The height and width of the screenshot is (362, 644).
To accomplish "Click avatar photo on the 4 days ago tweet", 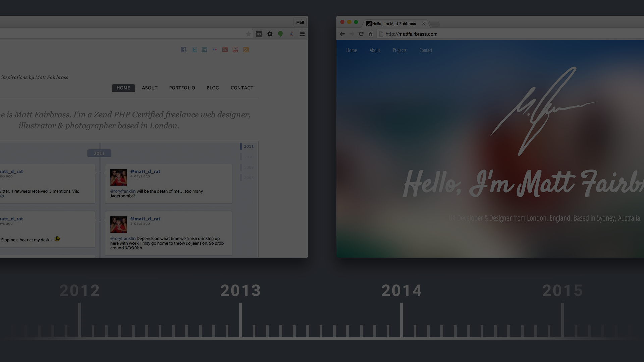I will click(x=119, y=177).
